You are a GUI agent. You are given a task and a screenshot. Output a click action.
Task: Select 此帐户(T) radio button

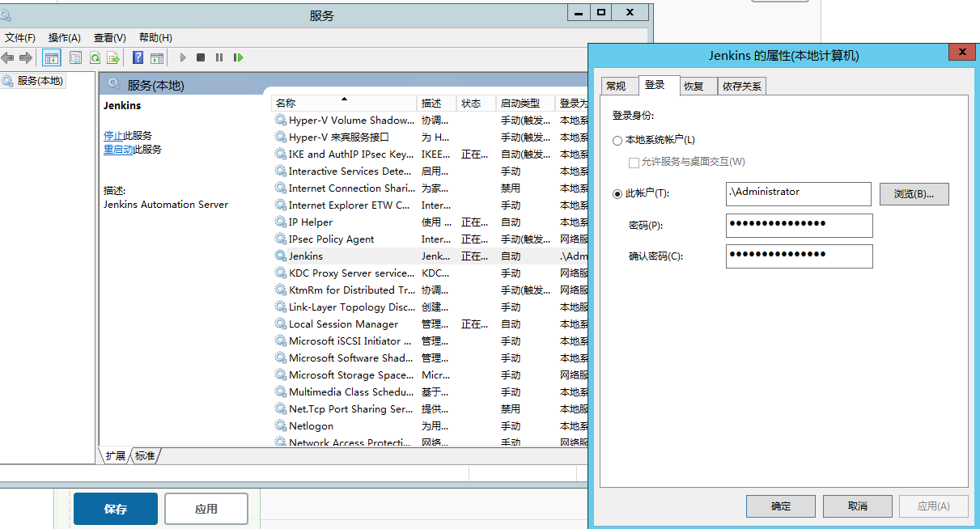(x=617, y=193)
